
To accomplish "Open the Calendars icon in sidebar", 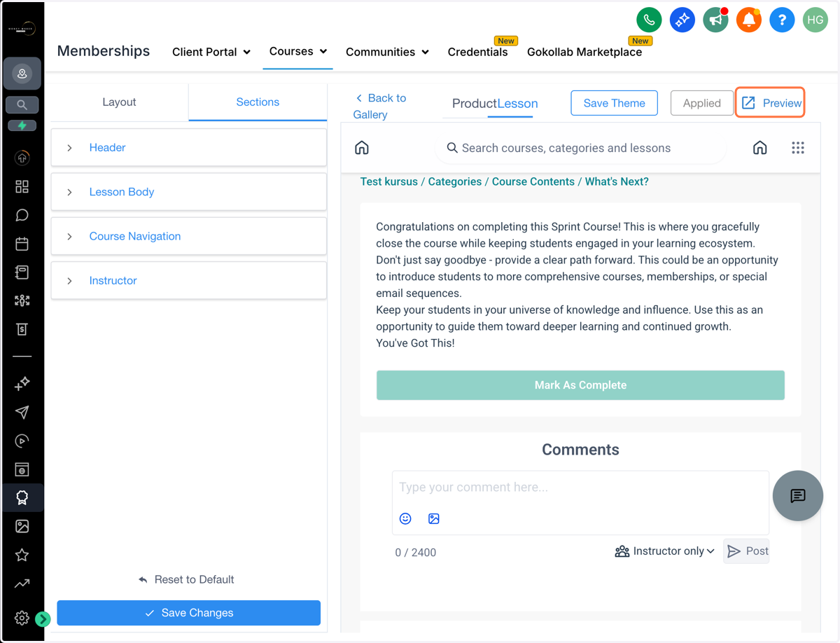I will [x=22, y=244].
